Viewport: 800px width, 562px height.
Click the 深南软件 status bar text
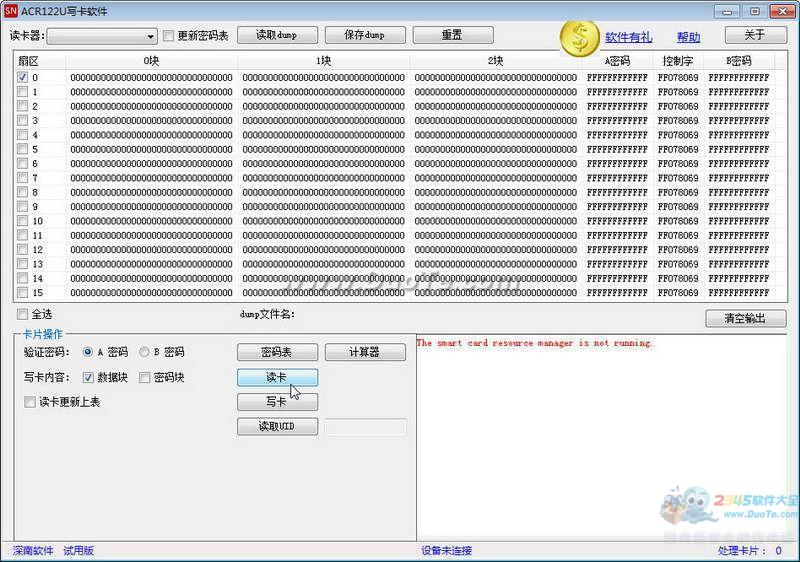(33, 551)
